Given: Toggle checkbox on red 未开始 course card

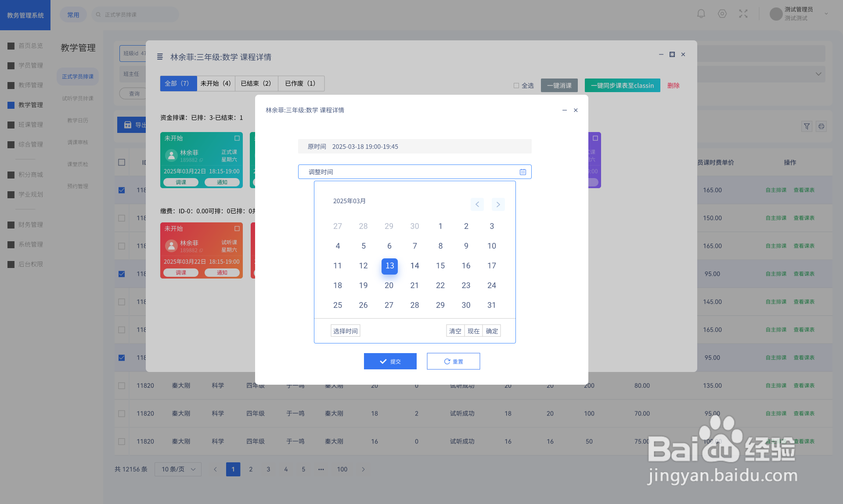Looking at the screenshot, I should [237, 229].
